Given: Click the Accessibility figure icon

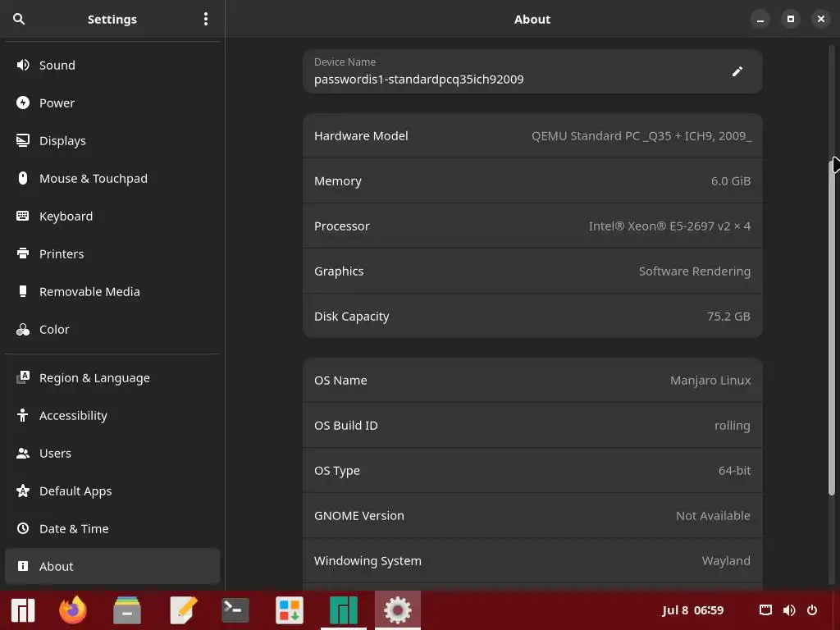Looking at the screenshot, I should point(22,415).
